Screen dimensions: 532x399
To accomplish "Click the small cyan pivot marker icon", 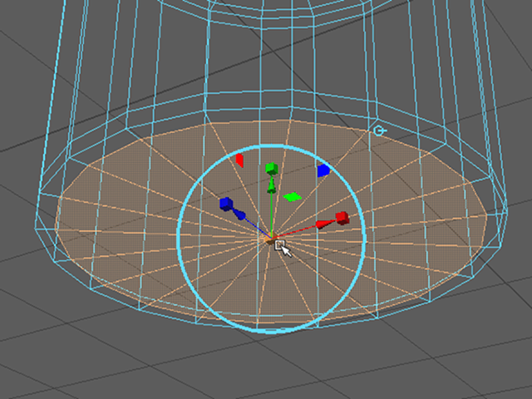I will [379, 131].
